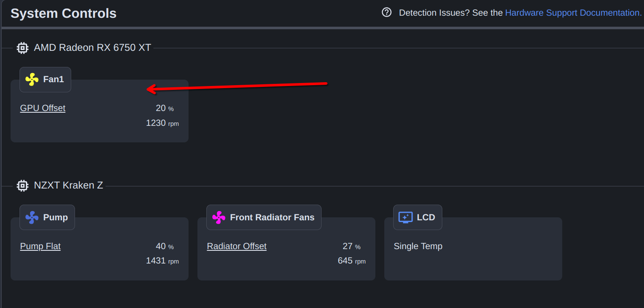Click the AMD Radeon device chip icon

[22, 48]
